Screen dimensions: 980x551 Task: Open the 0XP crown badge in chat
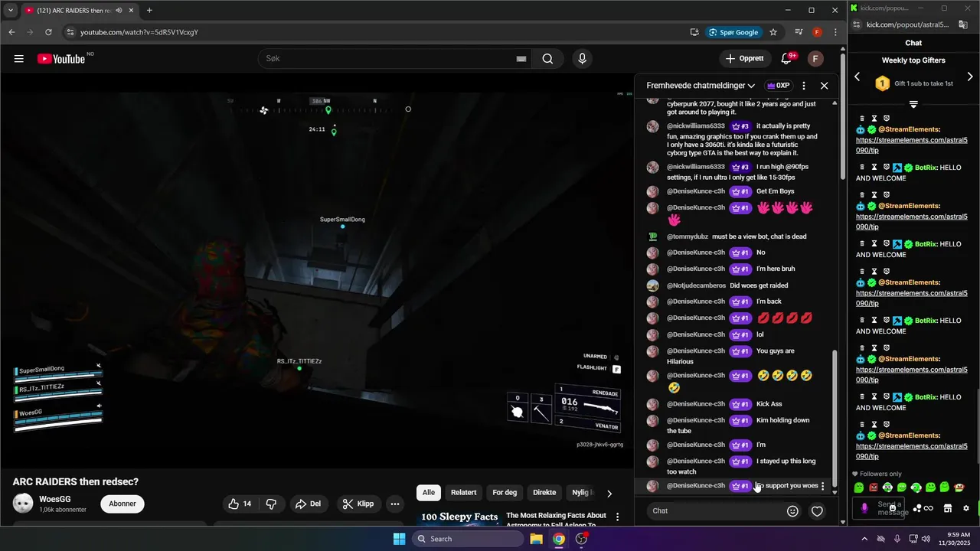click(x=778, y=86)
